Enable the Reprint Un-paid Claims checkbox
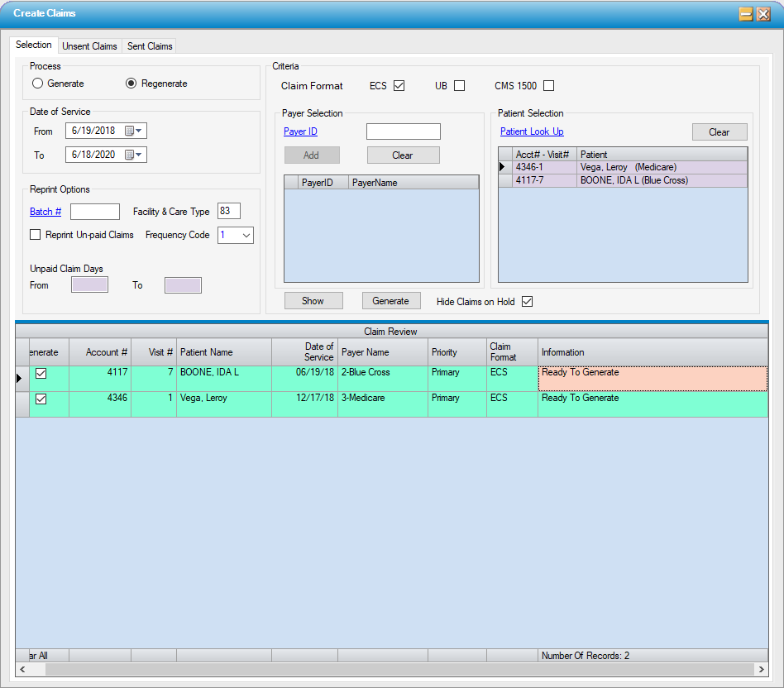The height and width of the screenshot is (688, 784). point(36,235)
